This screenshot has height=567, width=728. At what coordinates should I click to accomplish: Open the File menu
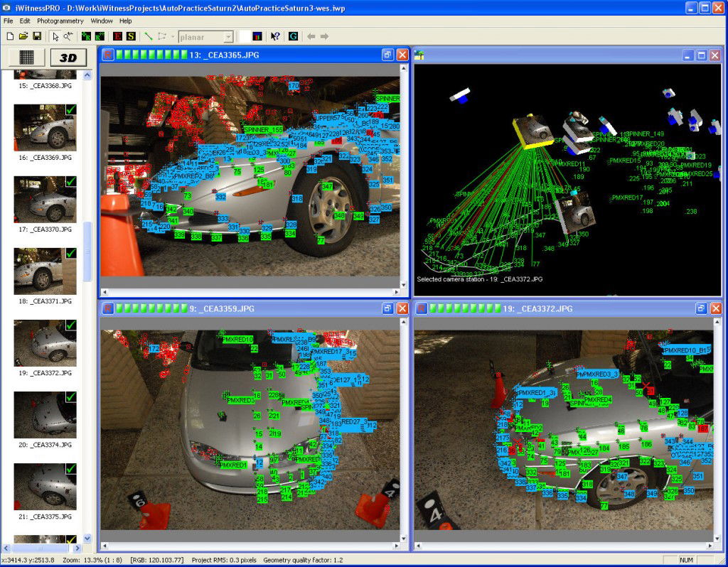click(x=9, y=21)
